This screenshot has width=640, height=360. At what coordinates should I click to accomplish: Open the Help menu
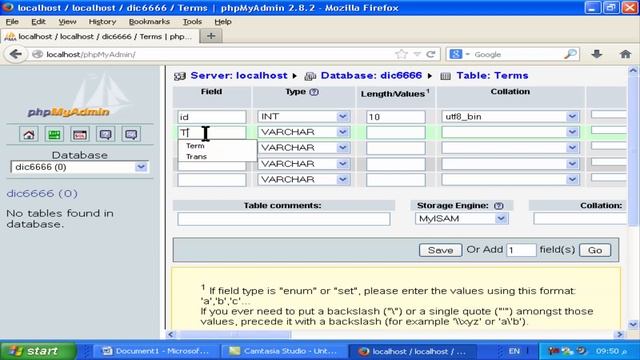[x=223, y=22]
